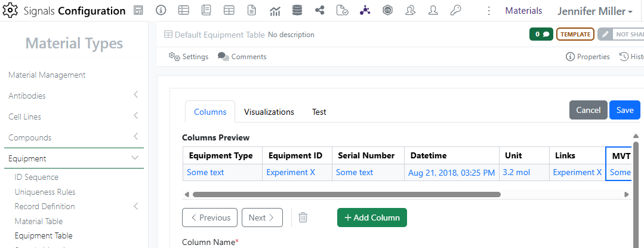
Task: Open Settings with the gears icon
Action: coord(189,57)
